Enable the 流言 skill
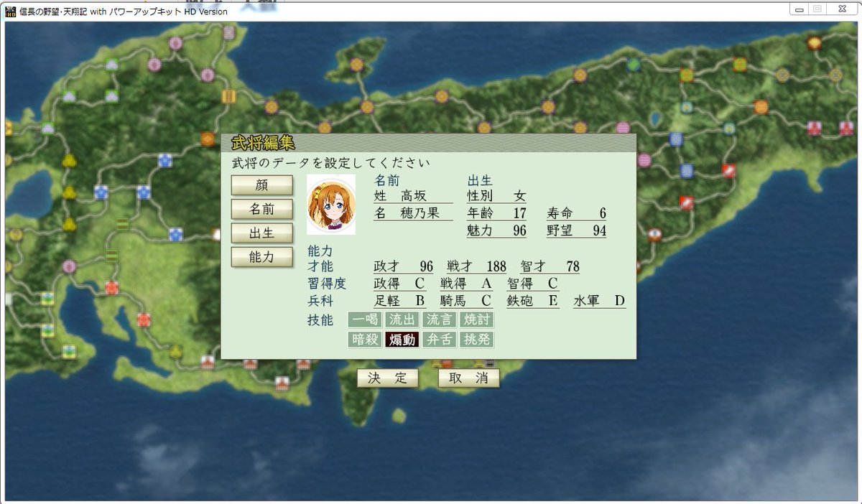Screen dimensions: 862x504 click(x=440, y=320)
